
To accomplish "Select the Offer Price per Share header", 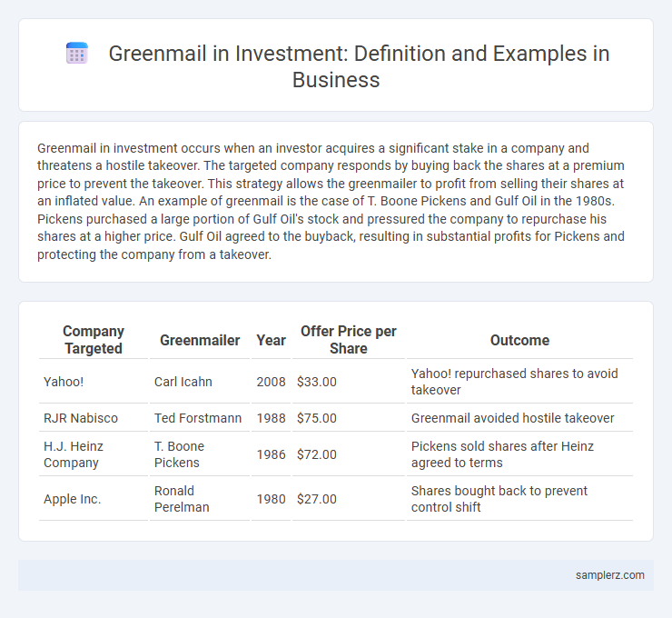I will tap(349, 340).
